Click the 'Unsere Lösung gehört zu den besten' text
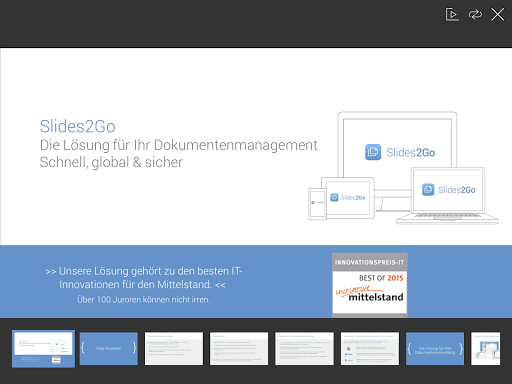Image resolution: width=512 pixels, height=384 pixels. 144,271
